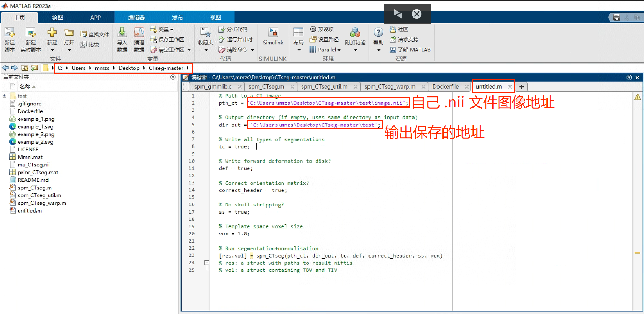
Task: Switch to the 绘图 ribbon tab
Action: (58, 18)
